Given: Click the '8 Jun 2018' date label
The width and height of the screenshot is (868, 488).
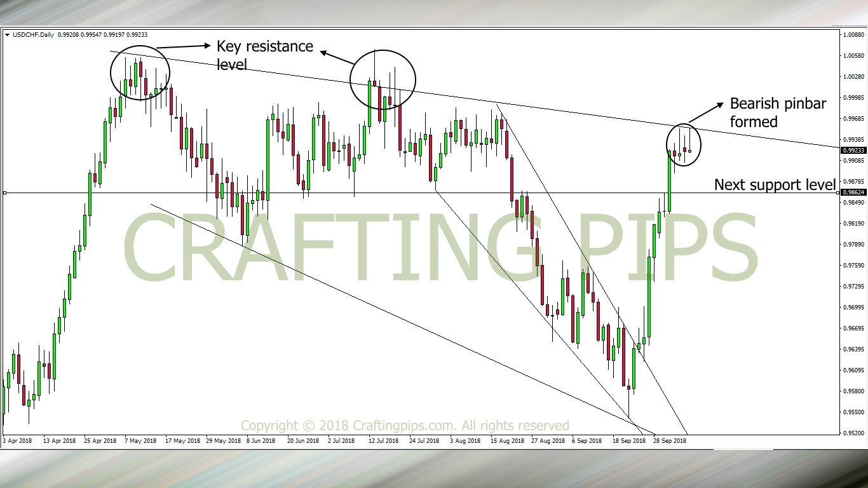Looking at the screenshot, I should pos(261,440).
